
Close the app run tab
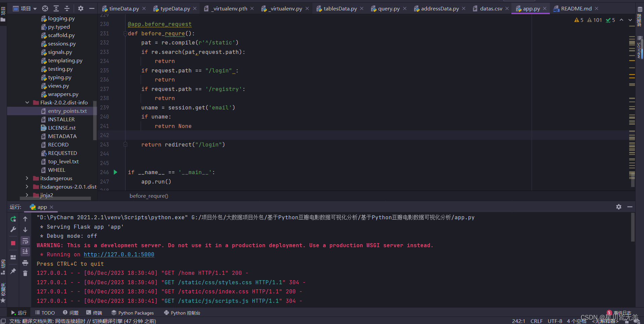coord(51,207)
